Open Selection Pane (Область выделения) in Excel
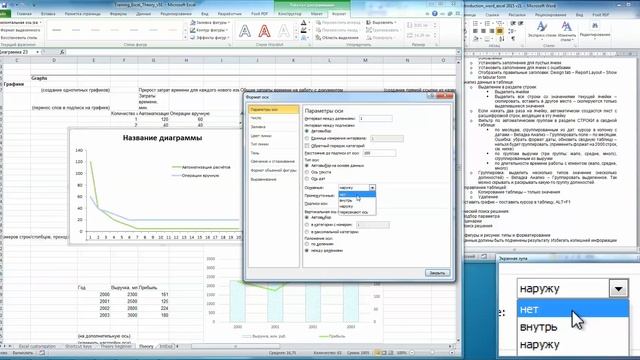 (337, 38)
